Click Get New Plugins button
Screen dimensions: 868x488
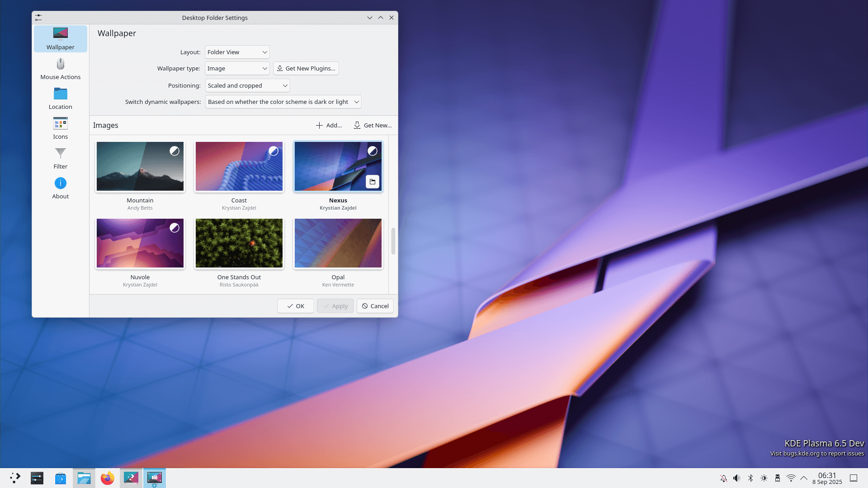click(x=306, y=68)
